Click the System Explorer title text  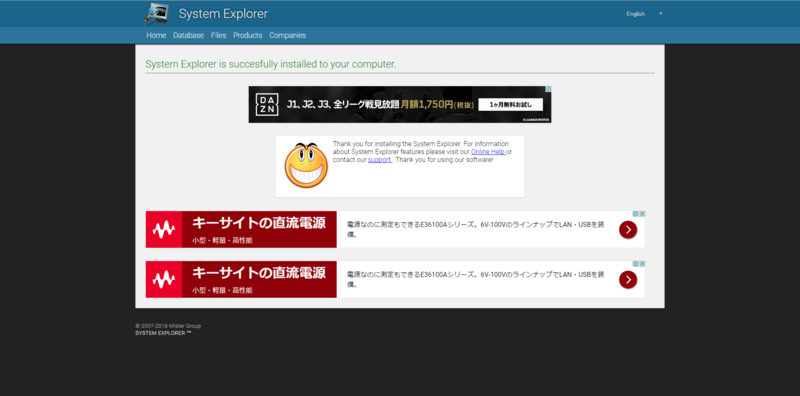223,14
